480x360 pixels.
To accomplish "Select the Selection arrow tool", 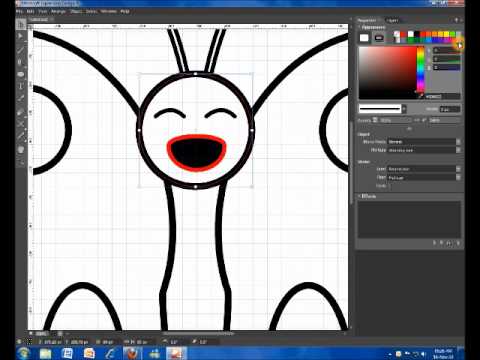I will pos(21,24).
